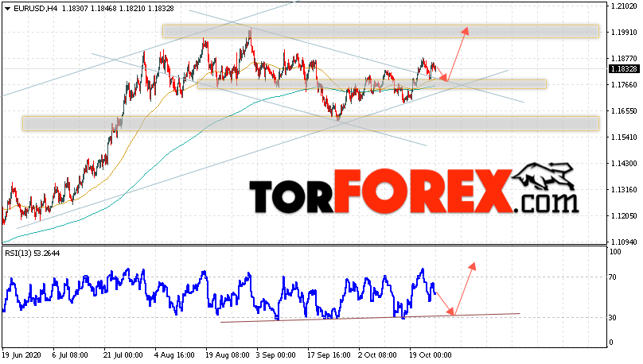Select the 2 Oct 08:00 date label
Image resolution: width=643 pixels, height=364 pixels.
[x=377, y=354]
